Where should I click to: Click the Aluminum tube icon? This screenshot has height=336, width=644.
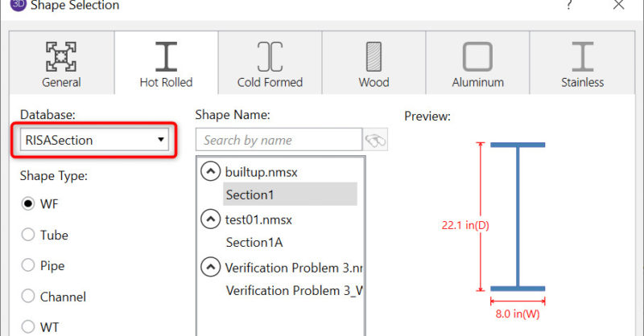pos(477,56)
